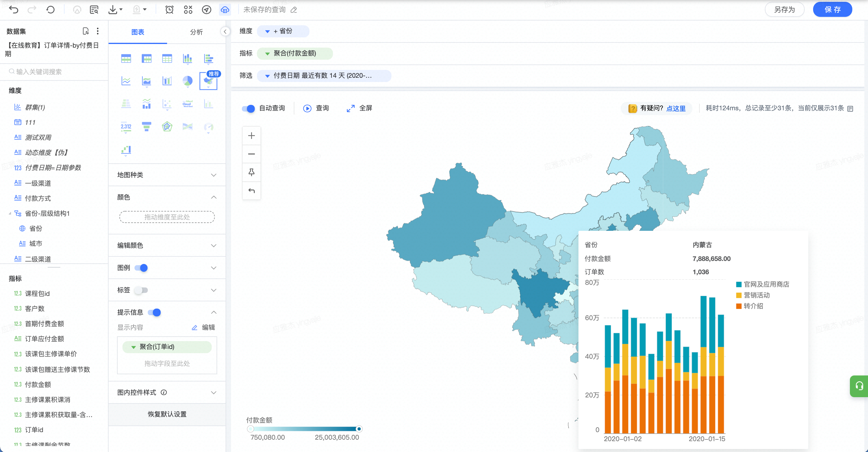Click the send compass icon
The height and width of the screenshot is (452, 868).
pyautogui.click(x=207, y=9)
